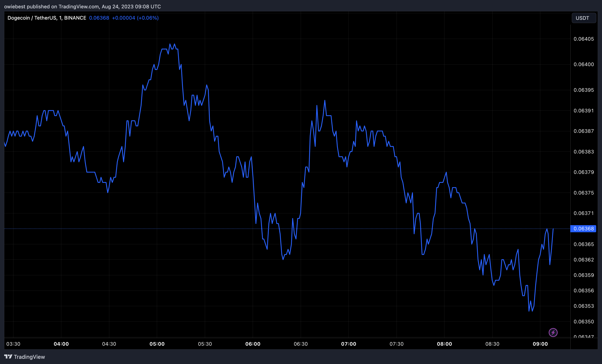Click the 08:30 time axis label
602x364 pixels.
pyautogui.click(x=492, y=344)
